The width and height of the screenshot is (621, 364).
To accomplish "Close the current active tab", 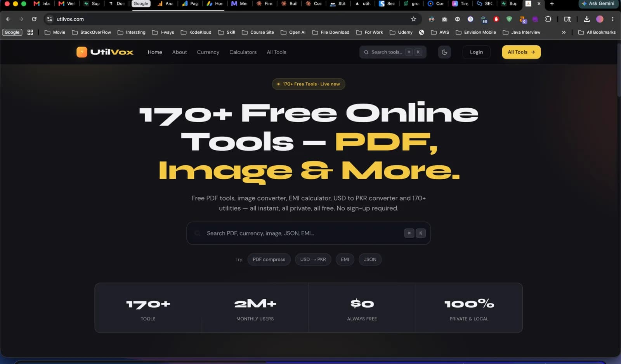I will coord(539,3).
